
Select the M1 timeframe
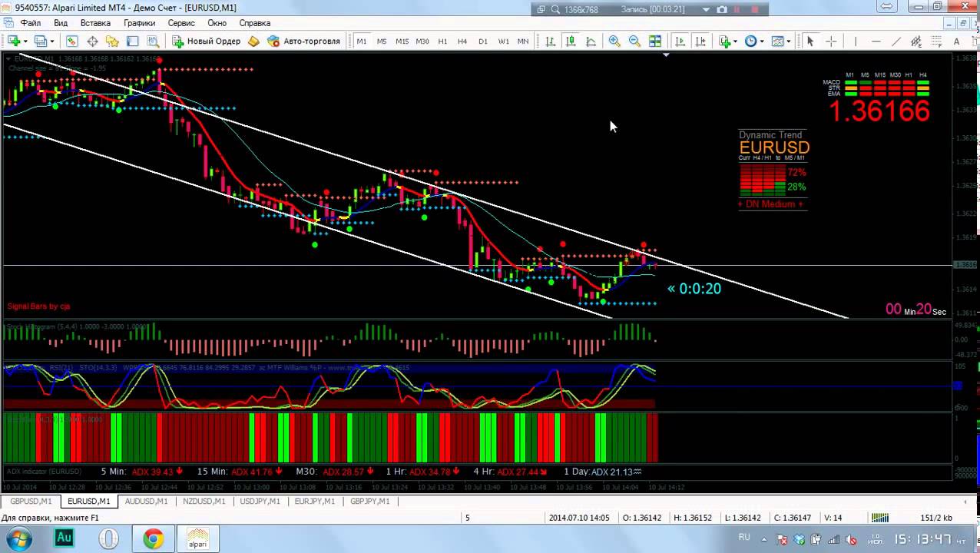tap(362, 41)
